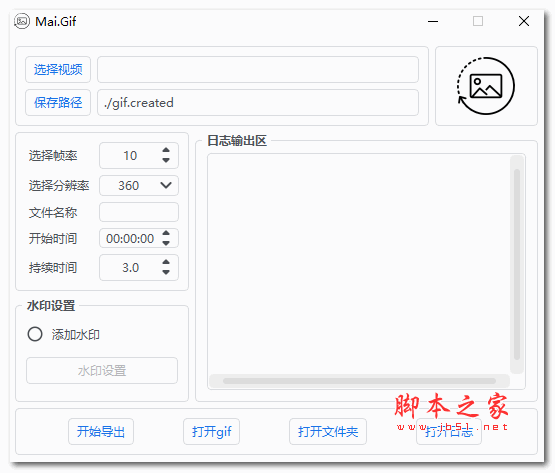Image resolution: width=555 pixels, height=473 pixels.
Task: Click the large image convert logo icon
Action: [486, 86]
